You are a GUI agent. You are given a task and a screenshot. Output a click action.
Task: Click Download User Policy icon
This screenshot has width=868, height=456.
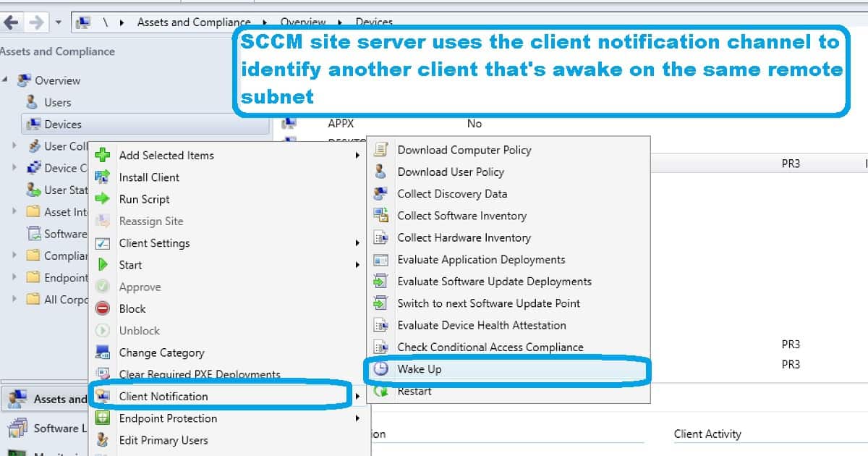tap(380, 172)
